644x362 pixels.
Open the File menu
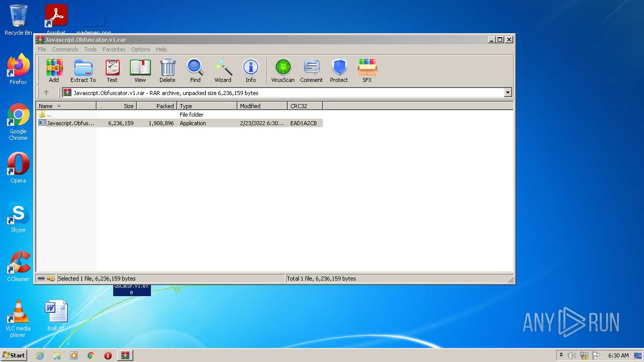tap(42, 49)
